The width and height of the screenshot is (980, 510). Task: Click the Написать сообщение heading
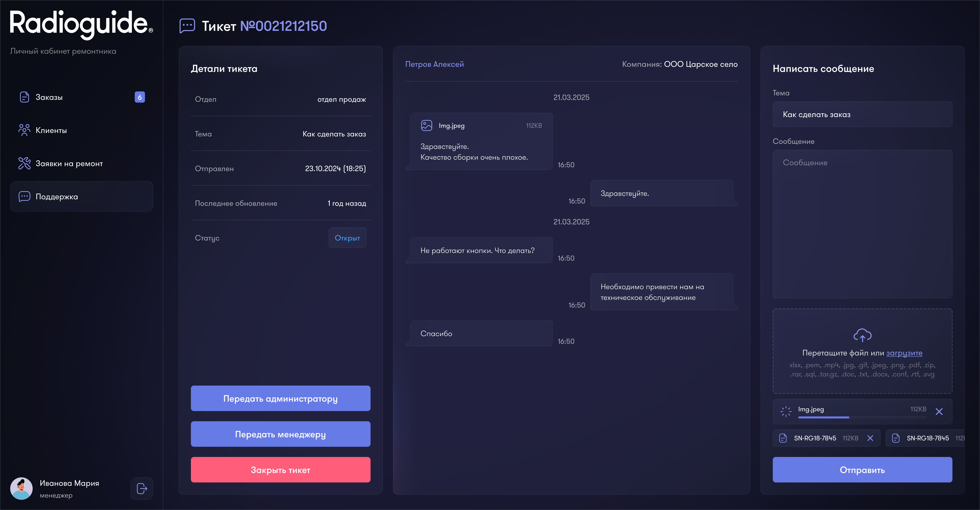click(x=823, y=69)
